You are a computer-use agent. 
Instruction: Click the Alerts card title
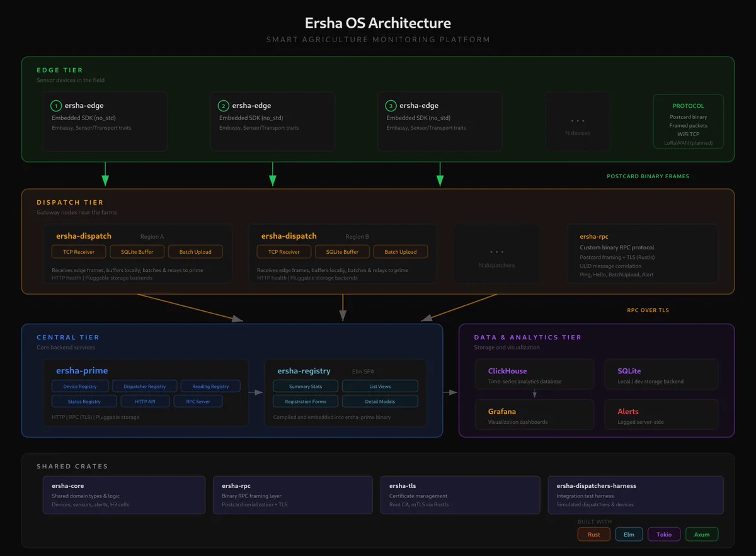(628, 411)
